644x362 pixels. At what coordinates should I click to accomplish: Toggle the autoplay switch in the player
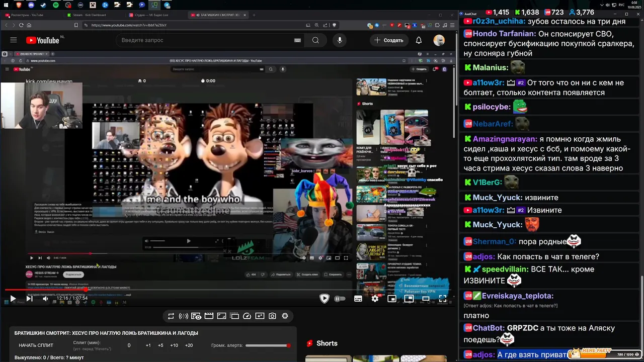click(340, 299)
